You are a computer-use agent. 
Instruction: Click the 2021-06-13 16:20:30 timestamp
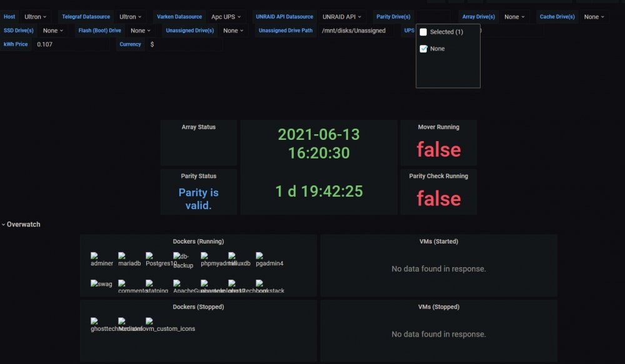(319, 144)
